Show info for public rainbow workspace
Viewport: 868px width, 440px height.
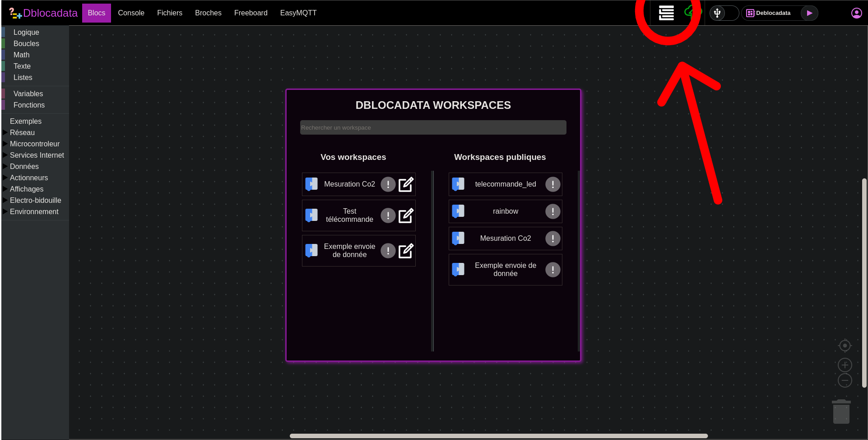tap(552, 211)
